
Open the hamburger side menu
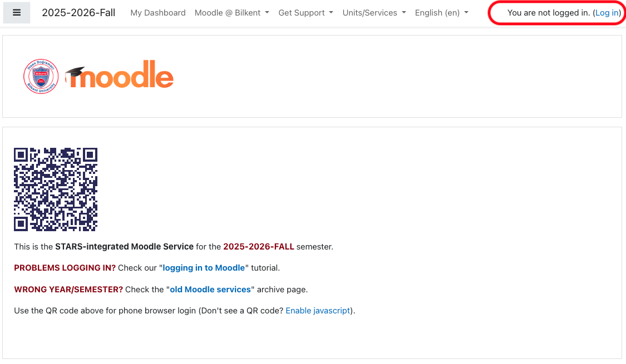tap(16, 13)
